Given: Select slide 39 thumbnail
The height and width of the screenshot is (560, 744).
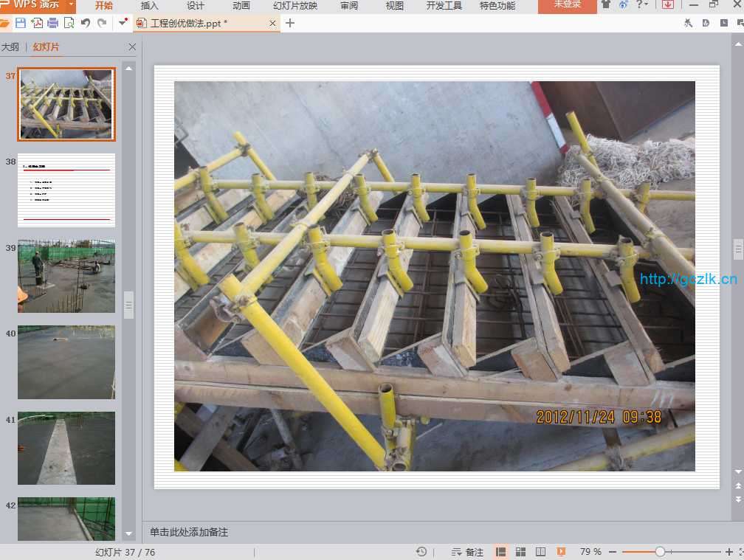Looking at the screenshot, I should pos(66,275).
